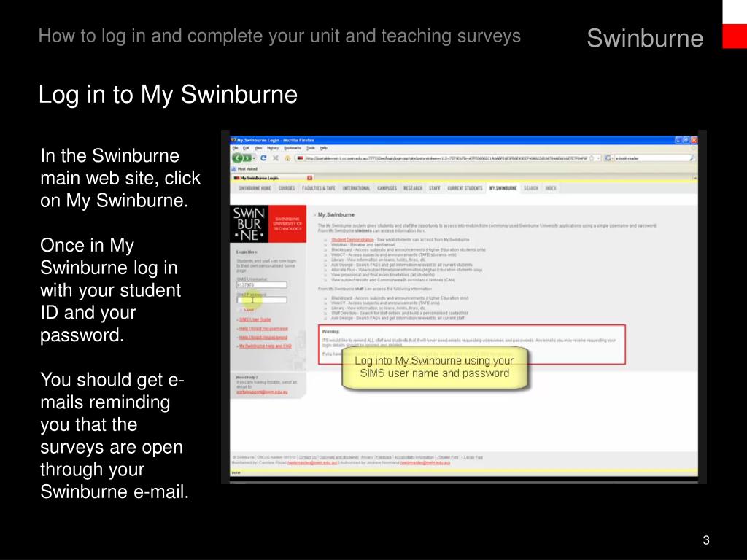Open the Faculties & TAFE nav tab
Viewport: 747px width, 560px height.
318,188
